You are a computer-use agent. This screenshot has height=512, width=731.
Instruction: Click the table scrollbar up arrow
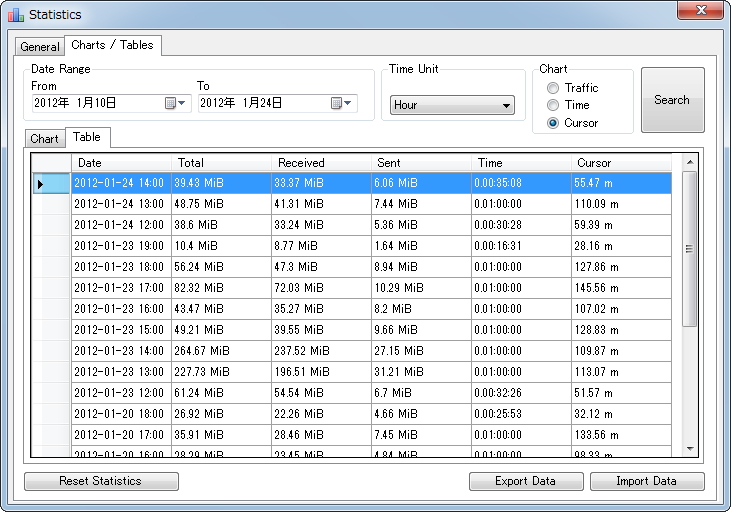[x=690, y=162]
